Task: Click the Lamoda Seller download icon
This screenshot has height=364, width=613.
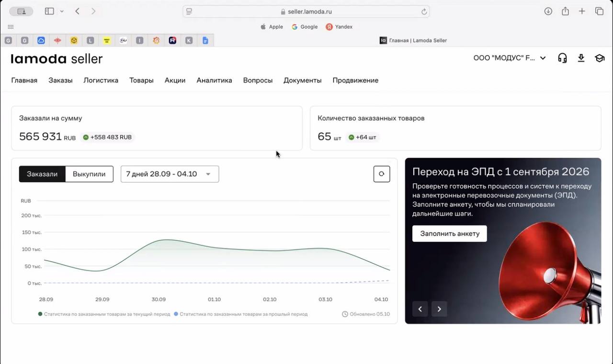Action: [581, 58]
